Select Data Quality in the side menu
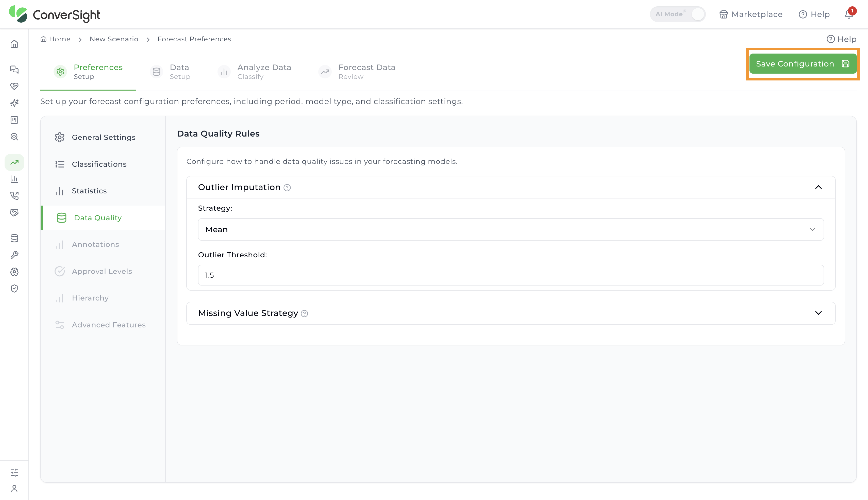The height and width of the screenshot is (500, 868). [x=103, y=218]
